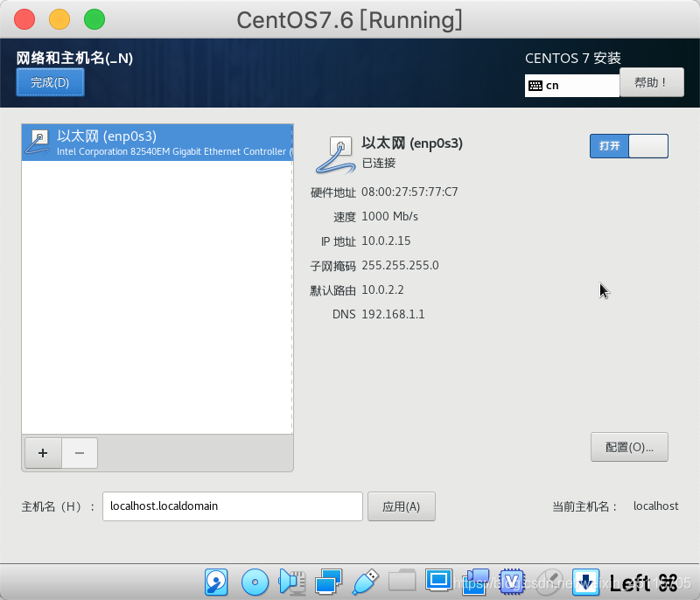
Task: Open 配置(O)... network configuration
Action: coord(629,447)
